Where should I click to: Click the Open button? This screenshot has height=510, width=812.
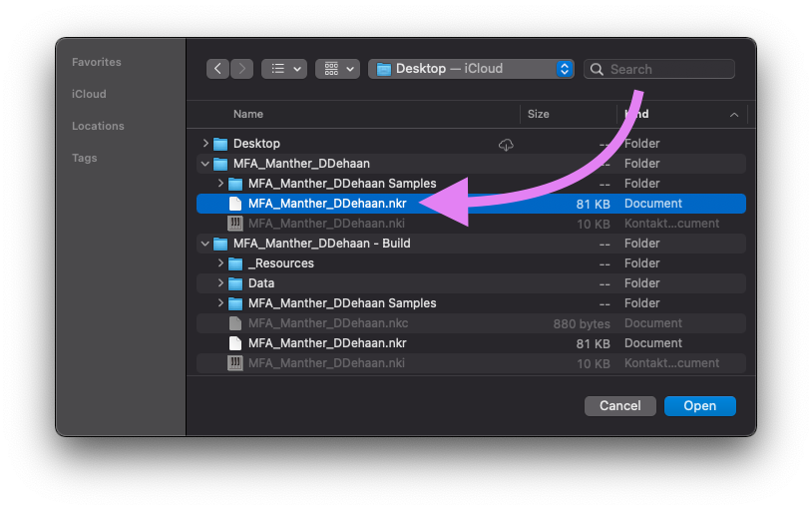point(699,406)
